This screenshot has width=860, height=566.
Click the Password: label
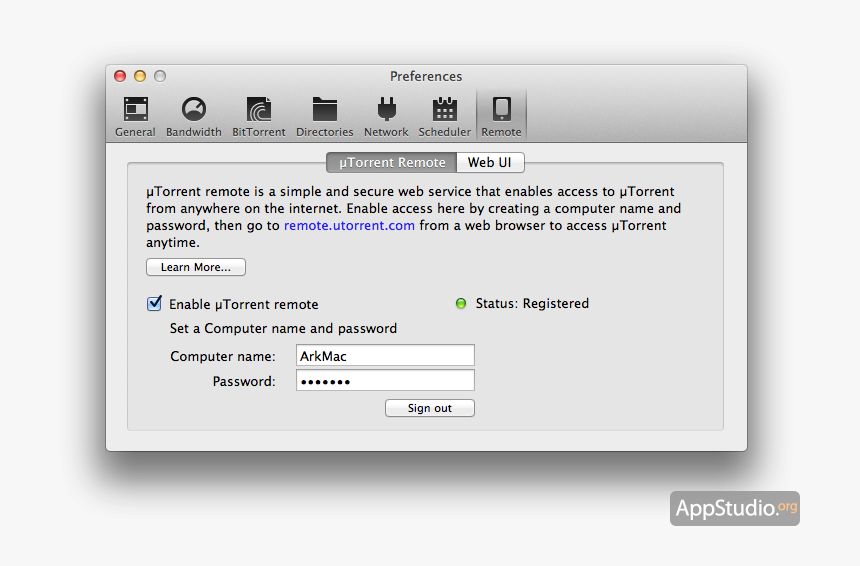244,381
